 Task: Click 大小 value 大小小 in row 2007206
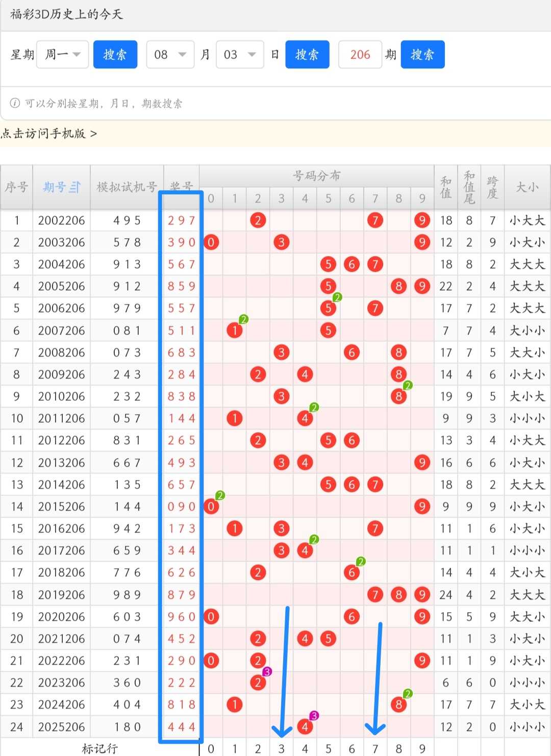click(528, 331)
